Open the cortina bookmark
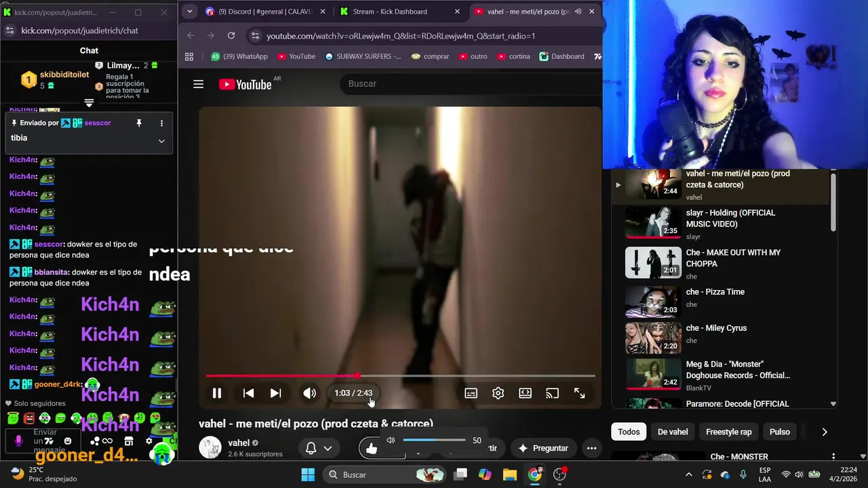868x488 pixels. (x=513, y=56)
